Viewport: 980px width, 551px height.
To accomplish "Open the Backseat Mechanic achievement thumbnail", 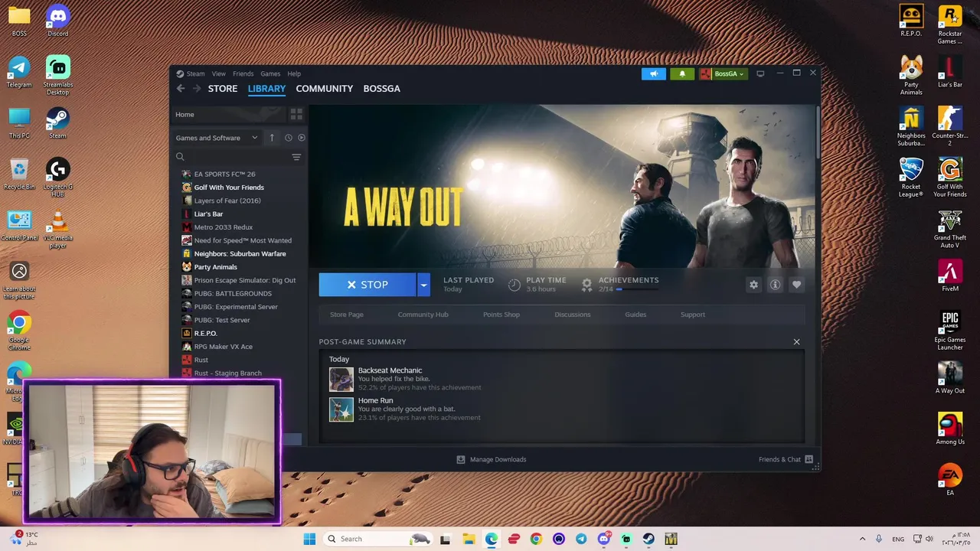I will pyautogui.click(x=341, y=379).
